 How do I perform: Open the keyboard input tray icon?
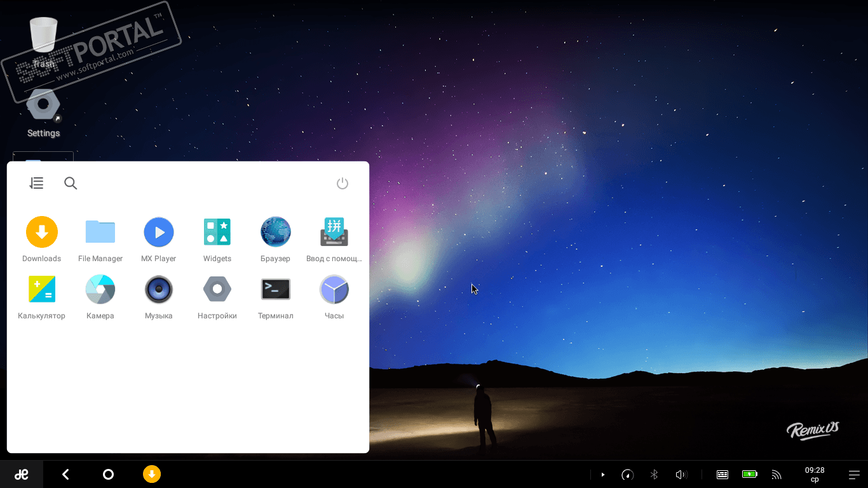(722, 474)
